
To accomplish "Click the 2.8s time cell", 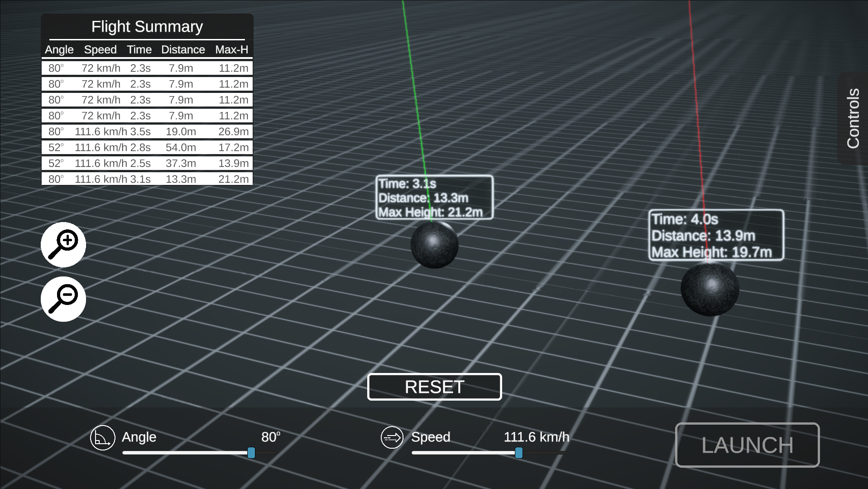I will (141, 147).
